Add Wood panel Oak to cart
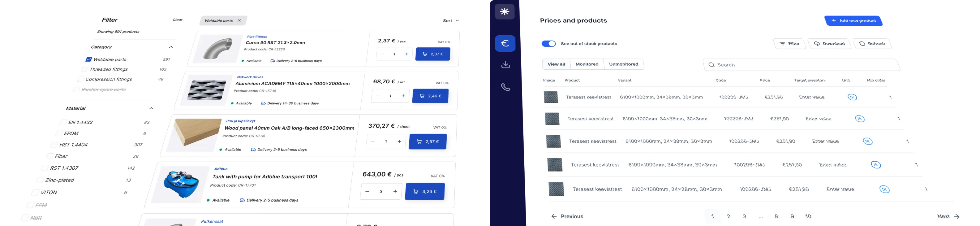Image resolution: width=980 pixels, height=226 pixels. (x=428, y=141)
